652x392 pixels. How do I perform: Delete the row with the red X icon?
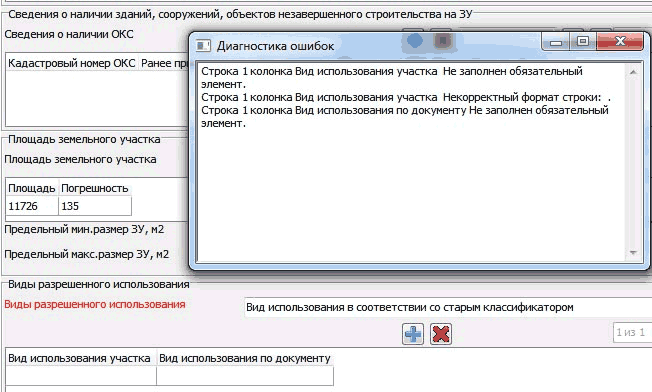tap(441, 334)
